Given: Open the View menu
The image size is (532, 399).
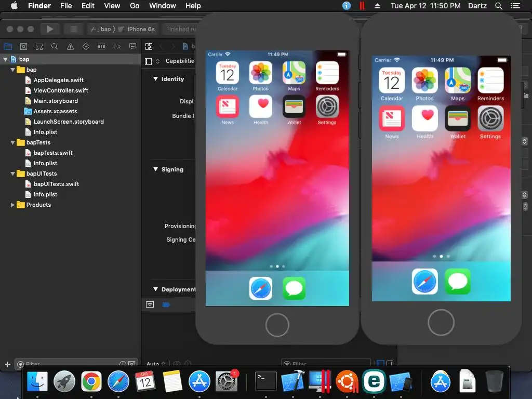Looking at the screenshot, I should [112, 6].
